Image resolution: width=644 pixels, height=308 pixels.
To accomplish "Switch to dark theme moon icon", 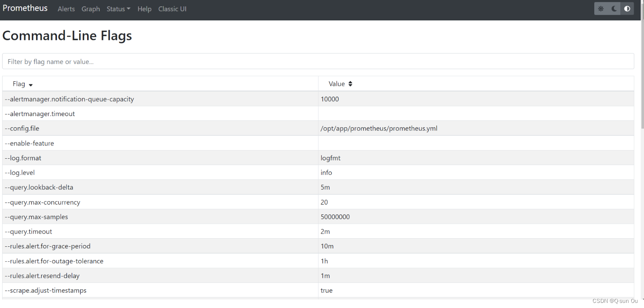I will tap(614, 9).
